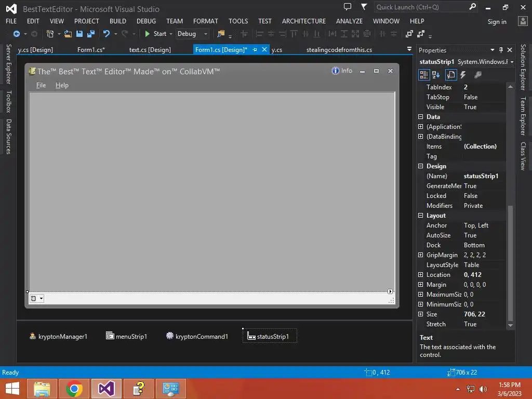The width and height of the screenshot is (532, 399).
Task: Expand the GripMargin property
Action: tap(421, 255)
